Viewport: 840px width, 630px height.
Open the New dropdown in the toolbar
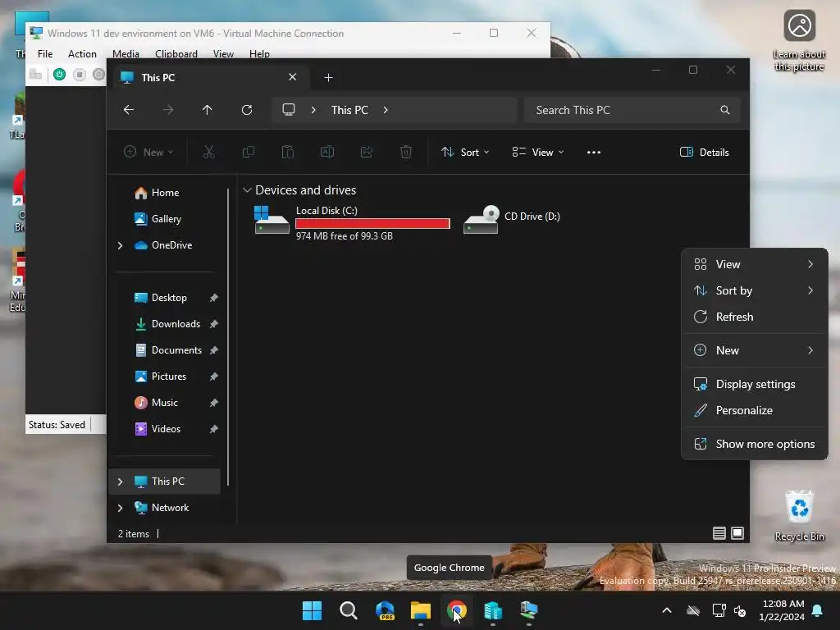click(148, 152)
